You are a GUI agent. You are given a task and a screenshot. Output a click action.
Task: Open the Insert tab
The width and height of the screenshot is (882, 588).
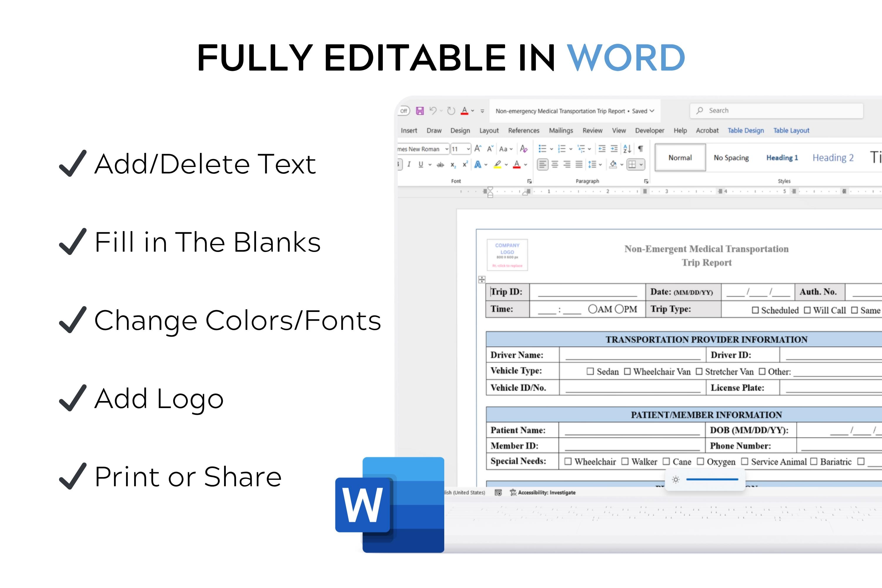coord(409,131)
